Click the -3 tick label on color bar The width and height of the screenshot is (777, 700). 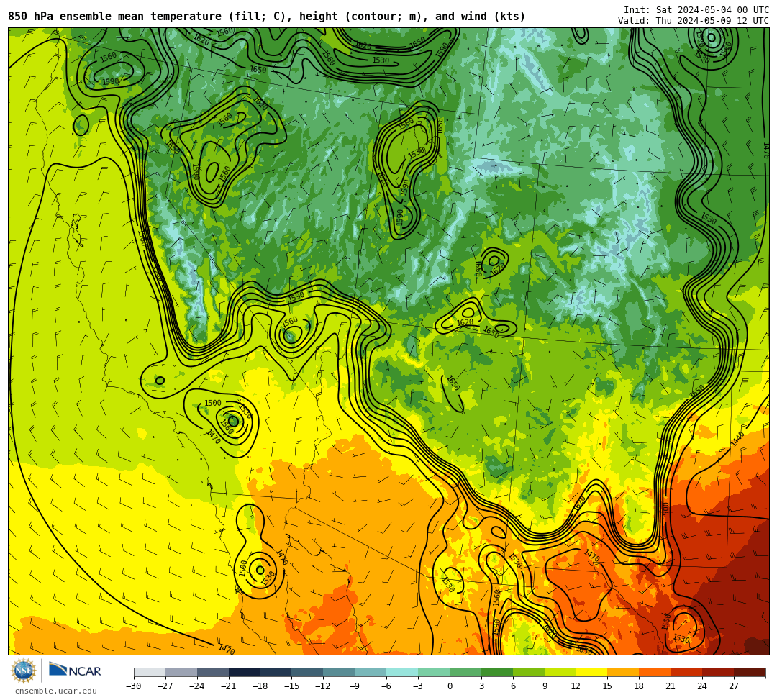click(x=418, y=686)
